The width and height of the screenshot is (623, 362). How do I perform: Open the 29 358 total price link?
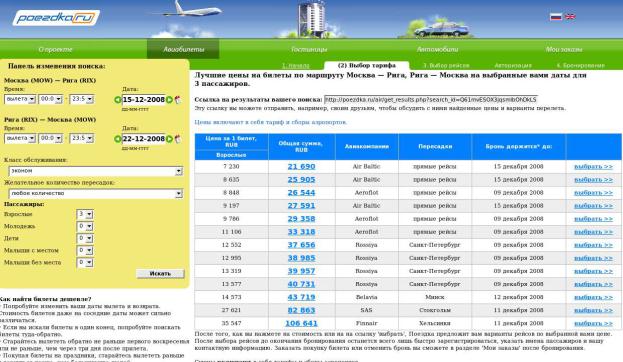[301, 219]
